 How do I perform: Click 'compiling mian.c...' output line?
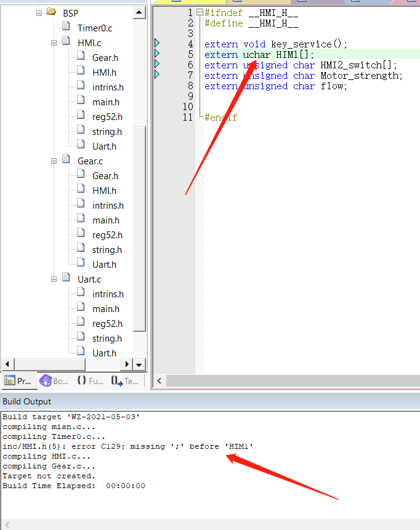49,427
